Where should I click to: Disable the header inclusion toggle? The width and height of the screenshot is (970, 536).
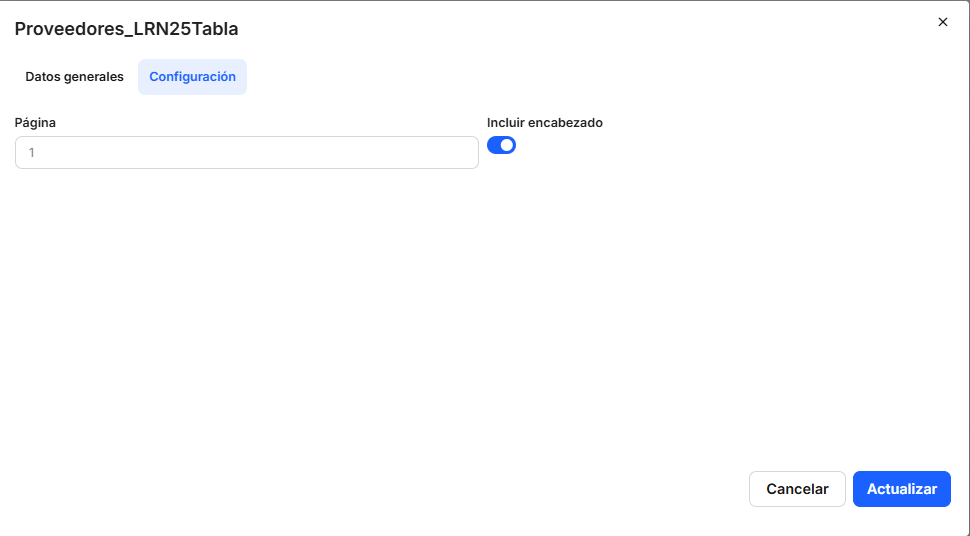[x=501, y=145]
